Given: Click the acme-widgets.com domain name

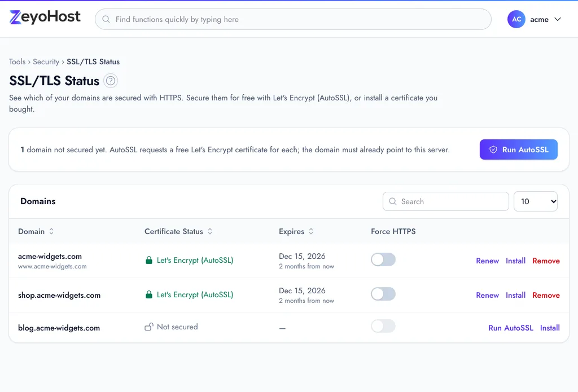Looking at the screenshot, I should point(50,256).
